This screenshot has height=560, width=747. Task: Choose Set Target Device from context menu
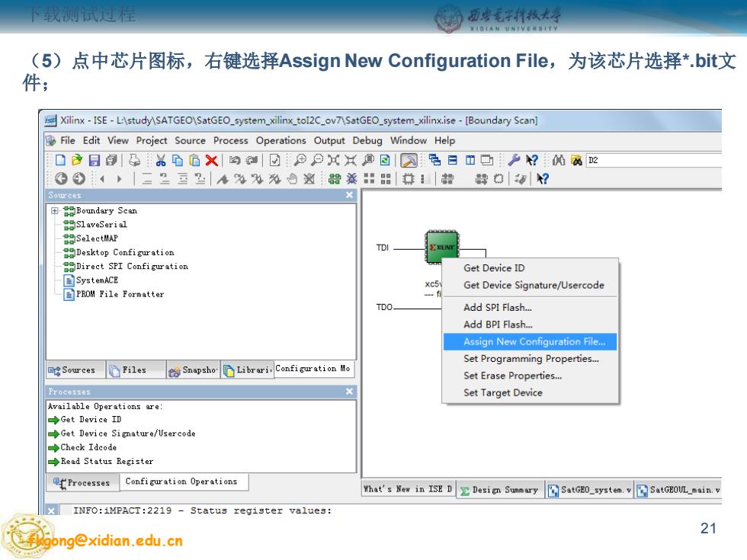click(530, 393)
